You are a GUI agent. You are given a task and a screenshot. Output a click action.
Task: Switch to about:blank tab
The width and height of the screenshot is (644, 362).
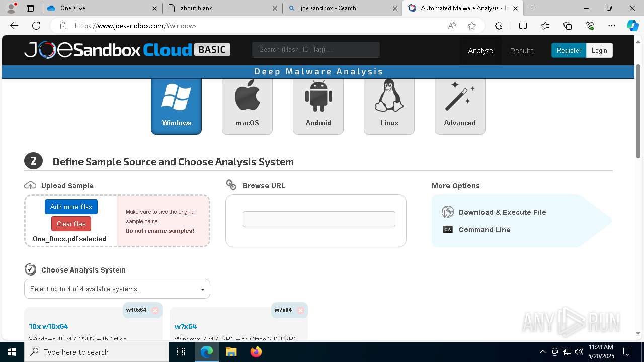click(x=222, y=8)
